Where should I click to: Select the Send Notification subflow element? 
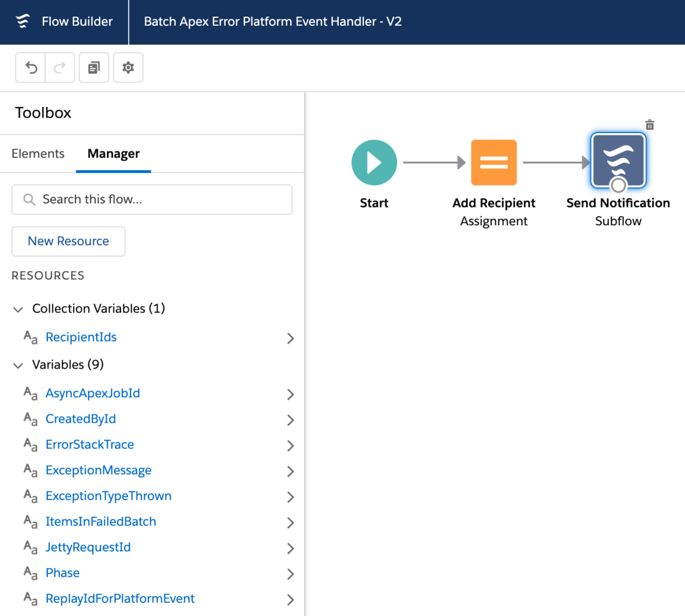click(618, 161)
